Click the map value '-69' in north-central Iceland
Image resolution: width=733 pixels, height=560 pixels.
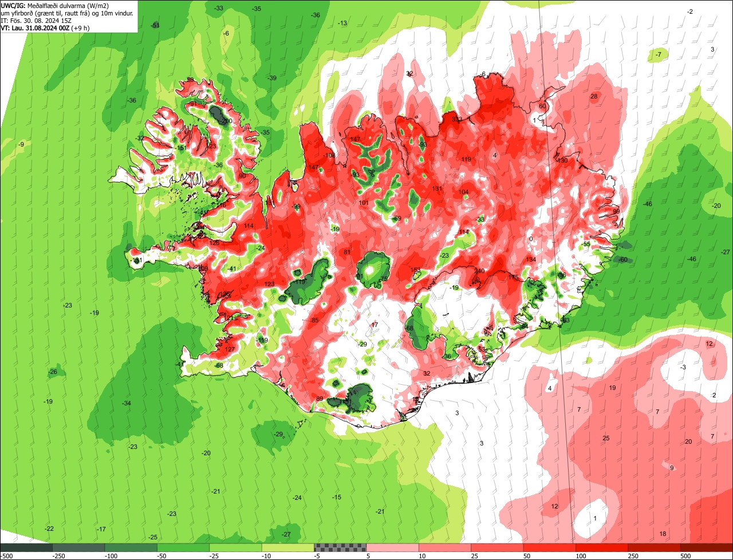(x=396, y=218)
